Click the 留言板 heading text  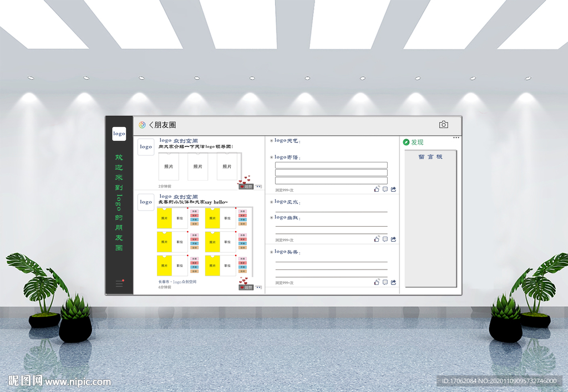[430, 157]
